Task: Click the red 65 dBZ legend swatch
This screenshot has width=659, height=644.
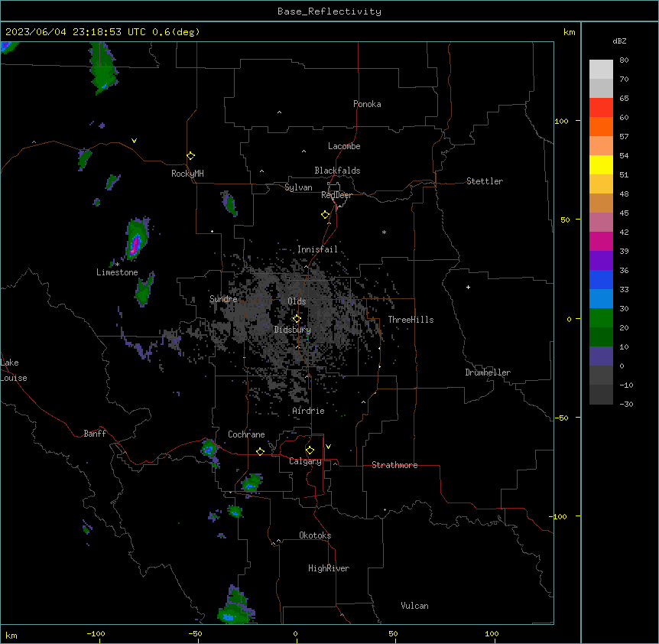Action: click(x=601, y=108)
